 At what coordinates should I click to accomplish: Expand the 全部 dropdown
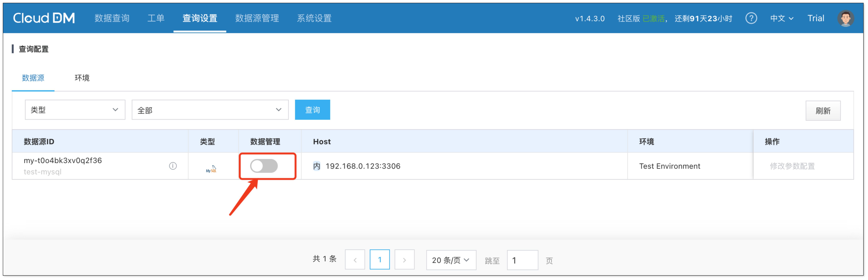(210, 110)
